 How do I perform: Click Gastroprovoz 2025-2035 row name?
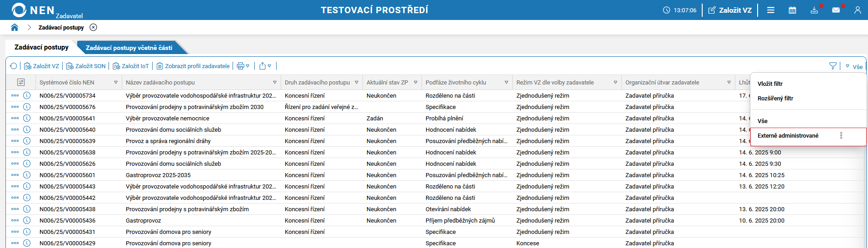coord(158,175)
